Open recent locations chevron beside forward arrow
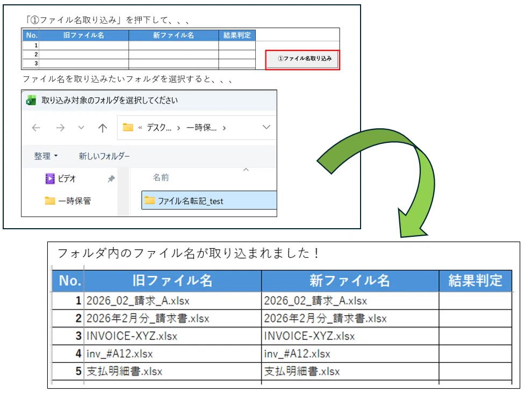The width and height of the screenshot is (532, 393). 81,128
